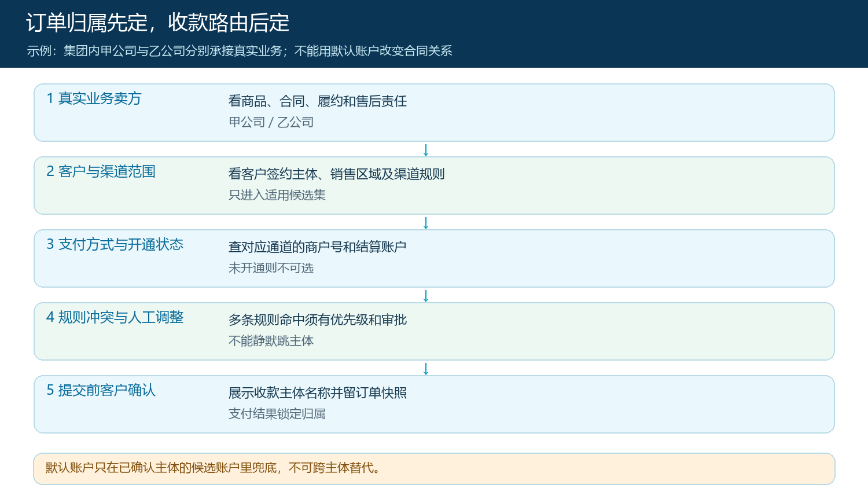
Task: Click step heading 2 客户与渠道范围
Action: [x=101, y=171]
